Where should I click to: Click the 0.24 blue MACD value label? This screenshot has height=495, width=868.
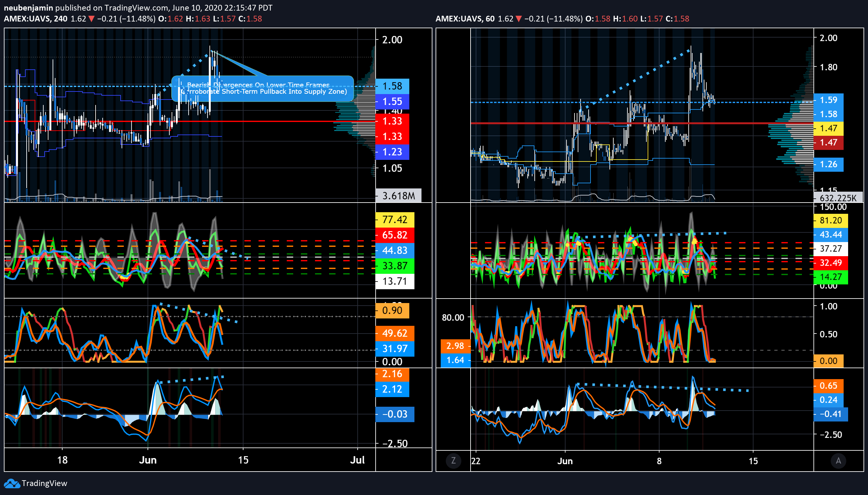pyautogui.click(x=829, y=400)
